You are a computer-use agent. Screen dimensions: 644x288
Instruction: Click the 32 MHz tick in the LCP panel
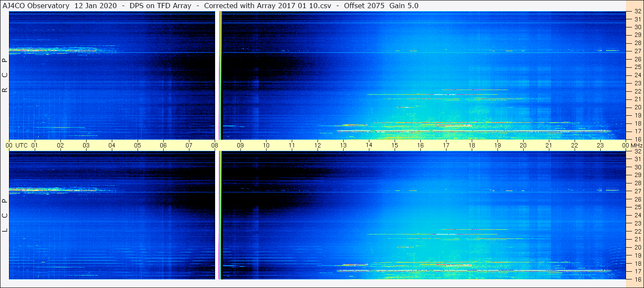pyautogui.click(x=637, y=151)
